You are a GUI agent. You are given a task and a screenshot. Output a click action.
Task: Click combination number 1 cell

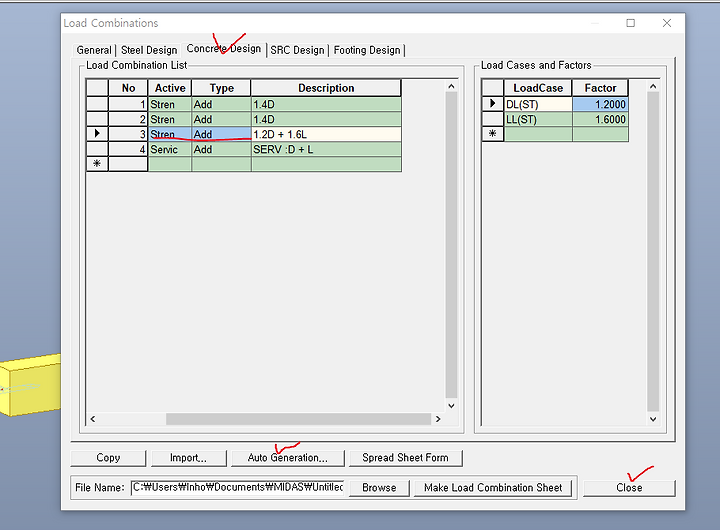tap(128, 104)
